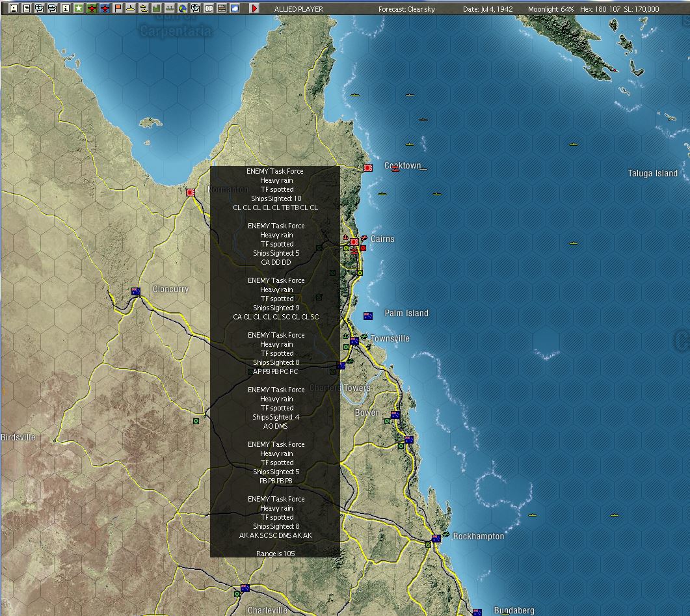Click 'Ships Sighted: 9' in the popup
This screenshot has width=690, height=616.
(276, 308)
